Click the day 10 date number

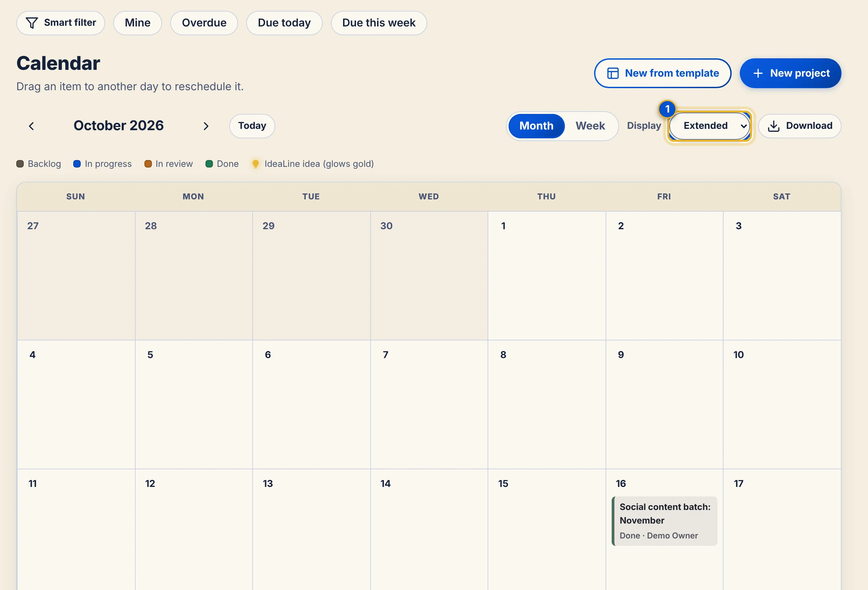(x=738, y=355)
